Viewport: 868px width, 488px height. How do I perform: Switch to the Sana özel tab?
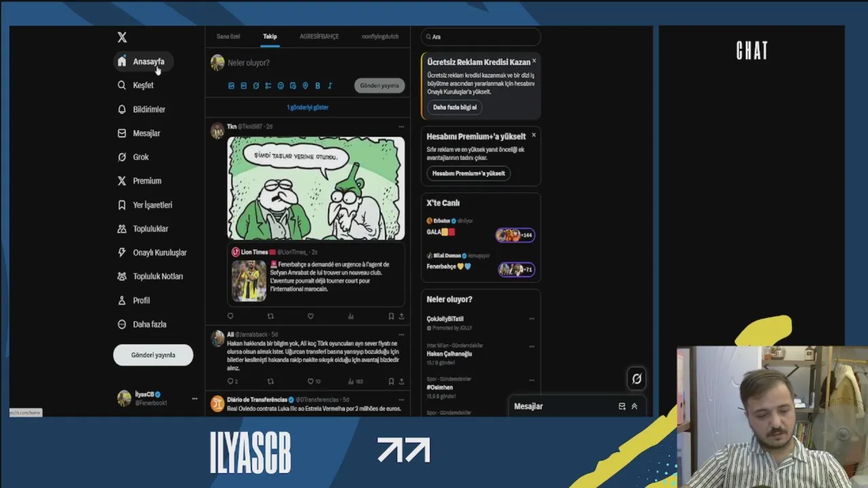(229, 37)
